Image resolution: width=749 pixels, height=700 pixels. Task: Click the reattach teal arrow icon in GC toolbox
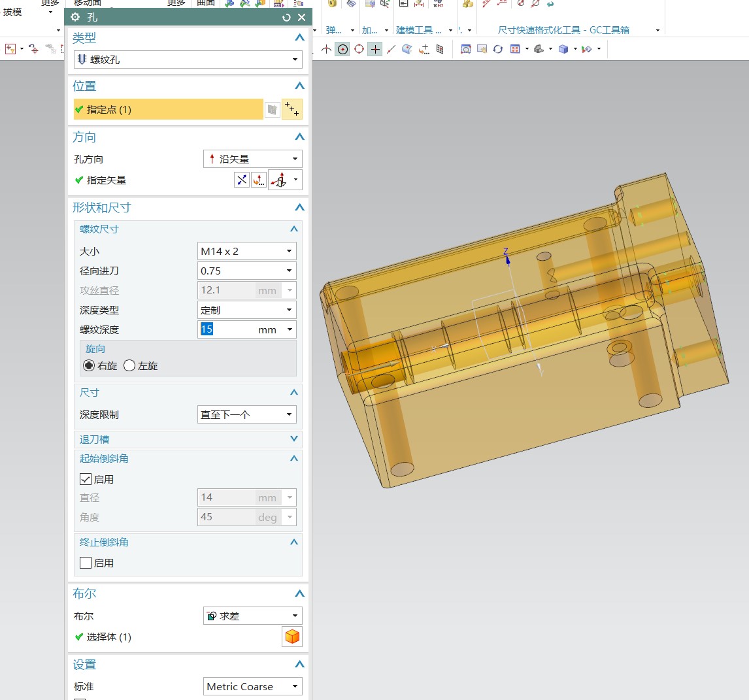pos(550,5)
